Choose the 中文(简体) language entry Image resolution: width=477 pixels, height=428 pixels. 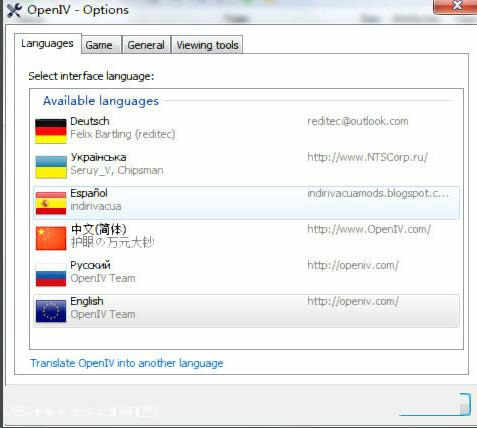(246, 239)
